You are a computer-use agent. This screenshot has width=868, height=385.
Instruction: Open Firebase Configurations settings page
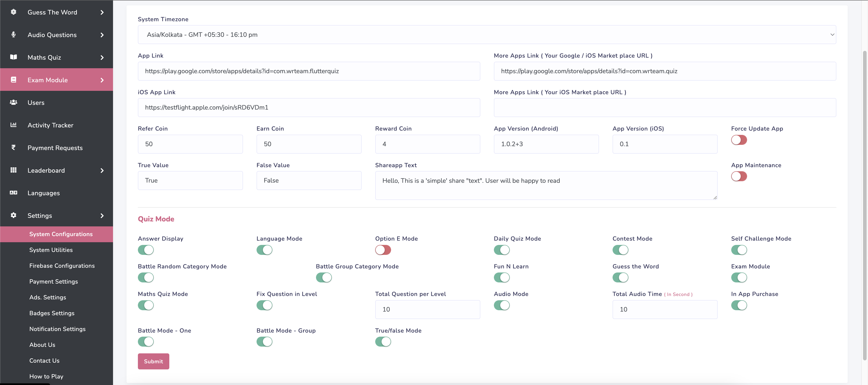coord(62,266)
